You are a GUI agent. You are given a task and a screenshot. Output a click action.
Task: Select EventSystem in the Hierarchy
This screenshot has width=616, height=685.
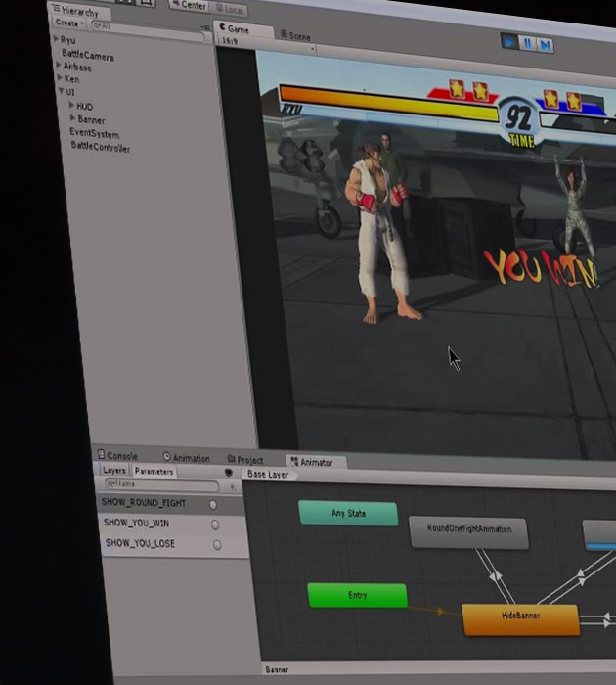(x=94, y=133)
